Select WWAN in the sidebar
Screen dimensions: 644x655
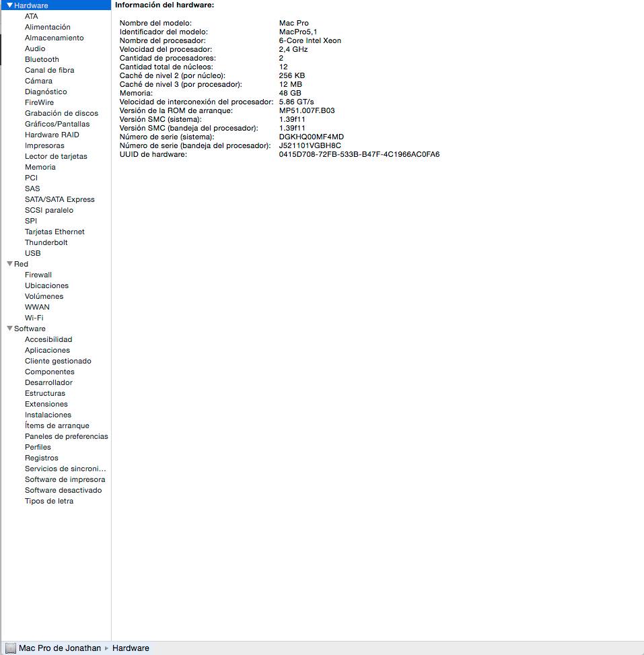click(x=37, y=307)
